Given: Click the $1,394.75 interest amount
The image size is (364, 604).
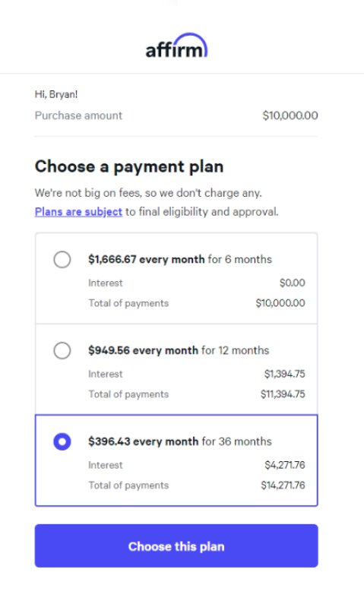Looking at the screenshot, I should pos(285,374).
